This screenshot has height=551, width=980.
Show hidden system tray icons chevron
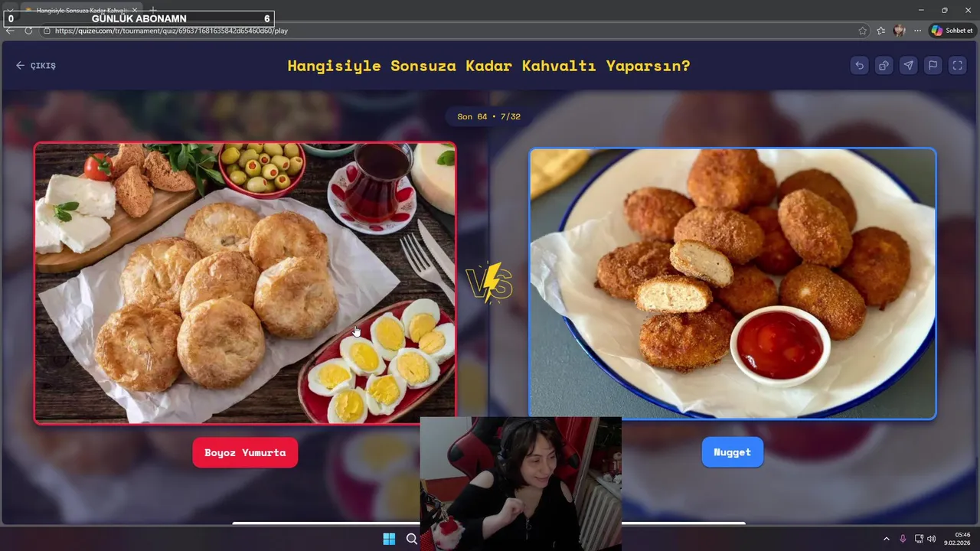click(887, 539)
